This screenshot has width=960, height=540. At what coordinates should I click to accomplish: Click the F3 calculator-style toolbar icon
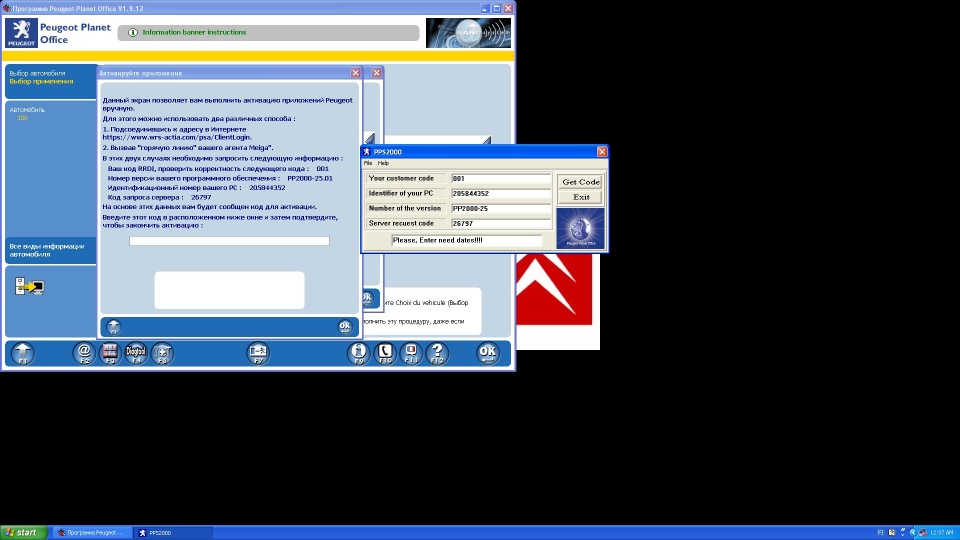[x=110, y=353]
